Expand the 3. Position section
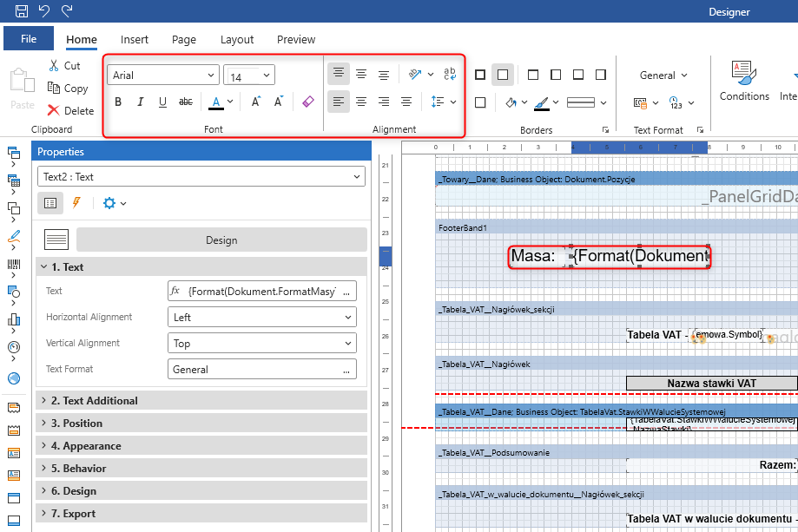The height and width of the screenshot is (532, 798). (201, 423)
